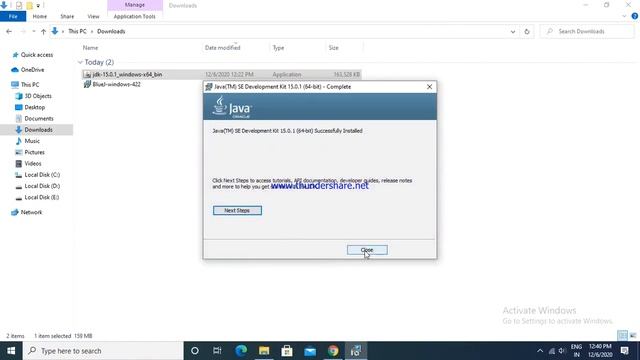Screen dimensions: 640x360
Task: Click the Java installer taskbar icon
Action: tap(356, 351)
